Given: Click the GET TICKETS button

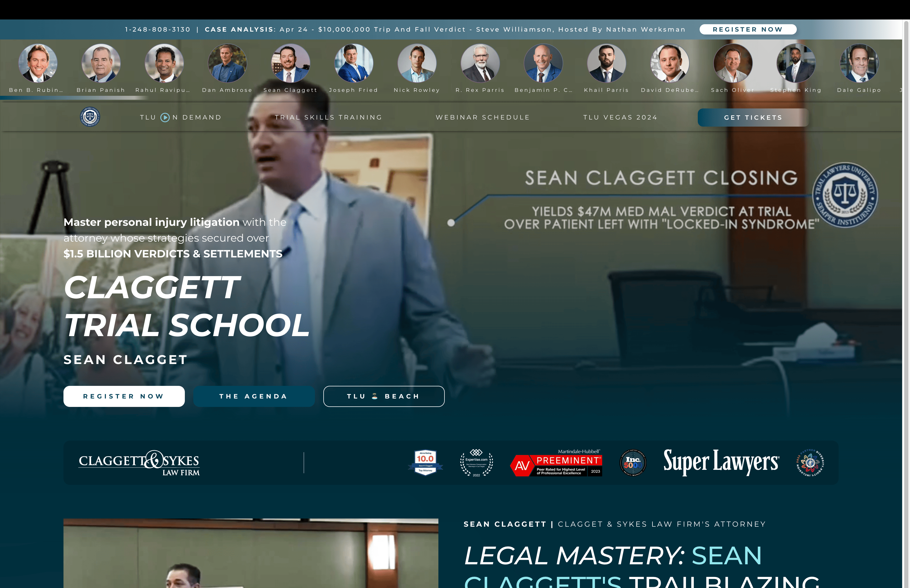Looking at the screenshot, I should click(753, 117).
